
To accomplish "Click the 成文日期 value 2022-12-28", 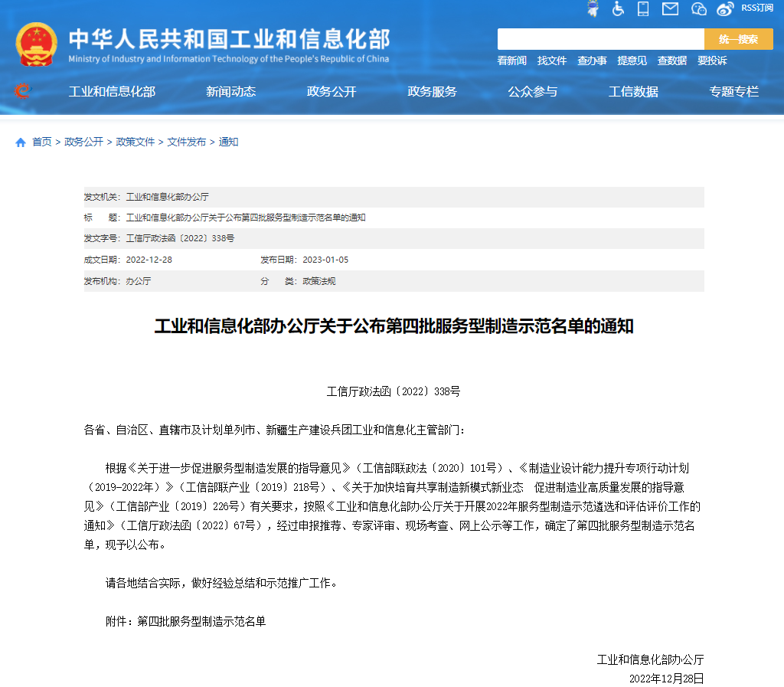I will click(149, 260).
